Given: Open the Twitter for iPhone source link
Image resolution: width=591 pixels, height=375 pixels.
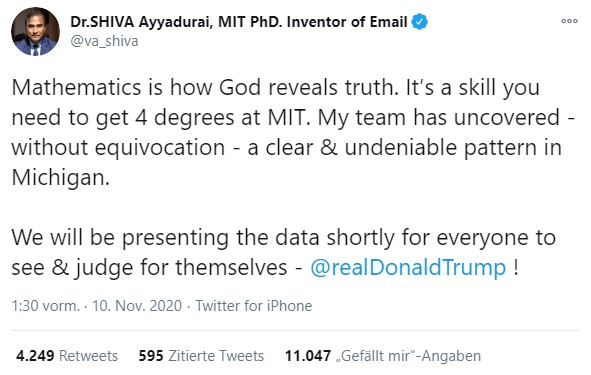Looking at the screenshot, I should coord(254,306).
